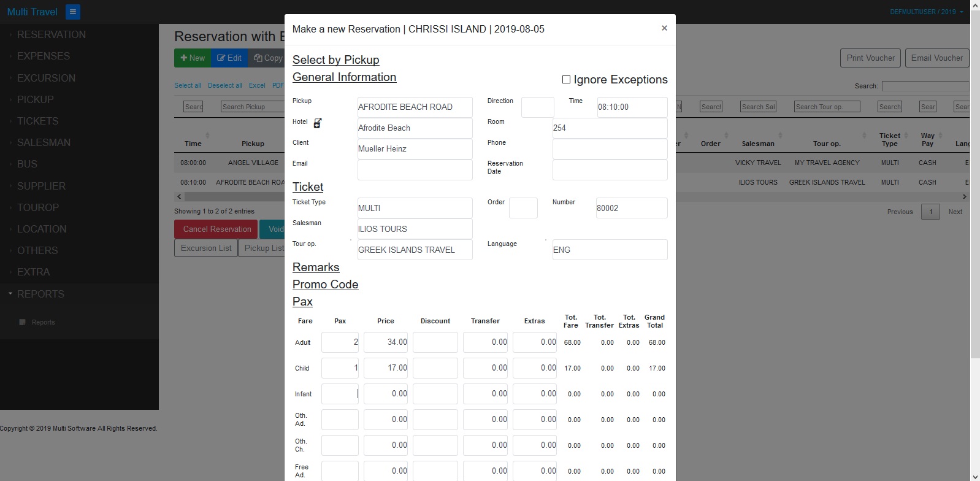
Task: Click the edit icon next to Hotel label
Action: (x=317, y=123)
